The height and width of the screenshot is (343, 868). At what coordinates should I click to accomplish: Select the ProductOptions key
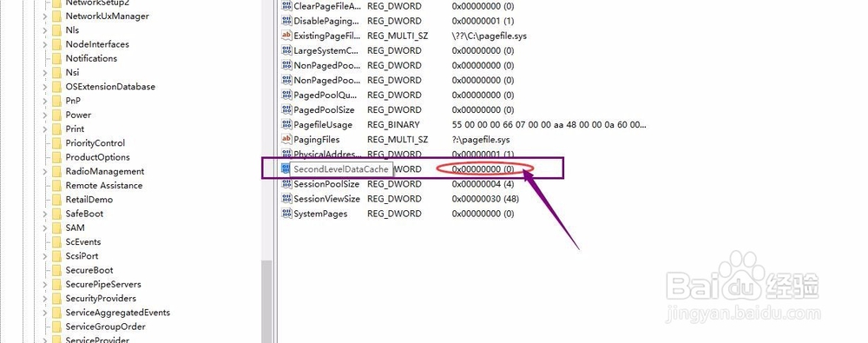pyautogui.click(x=97, y=157)
